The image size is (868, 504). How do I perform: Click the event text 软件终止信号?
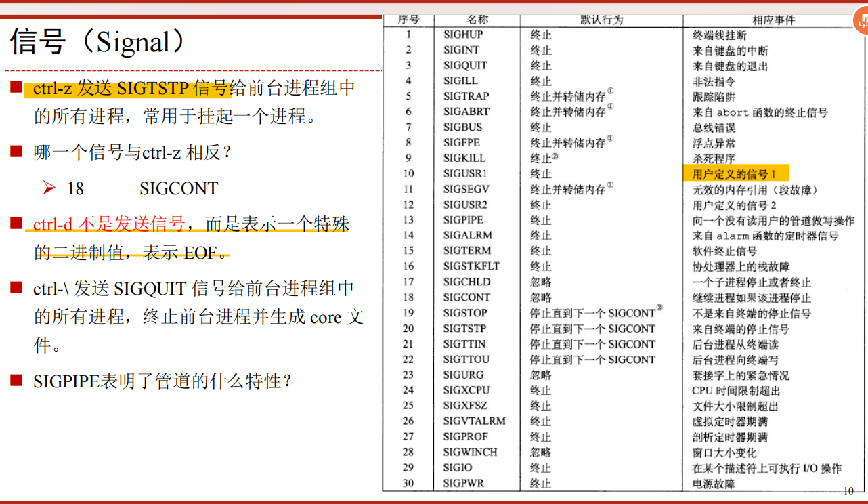724,252
